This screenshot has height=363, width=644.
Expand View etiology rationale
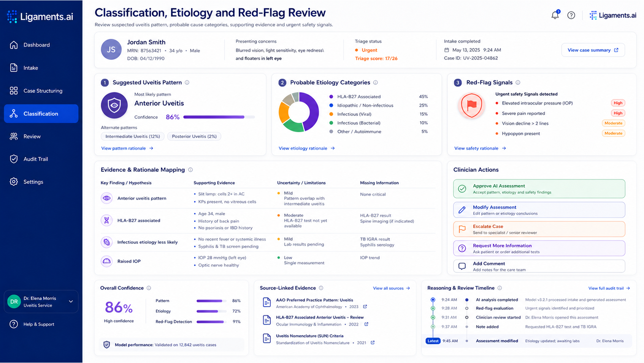(307, 148)
